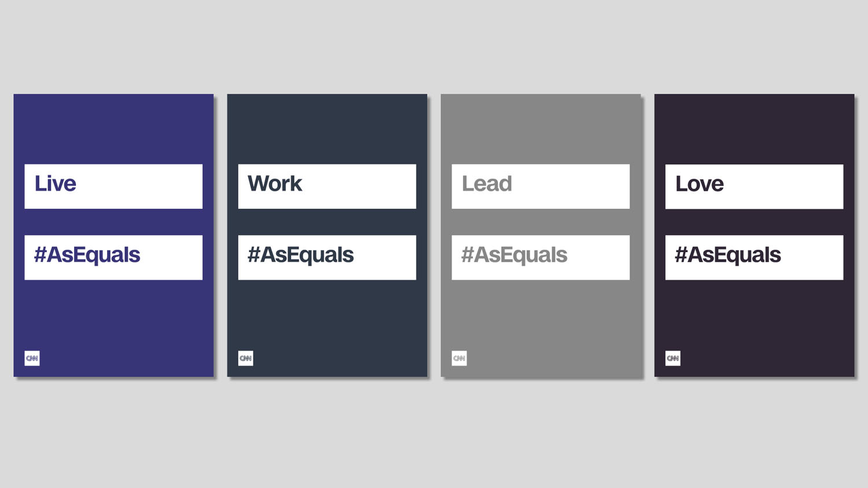
Task: Select the white 'Lead' text box
Action: (x=540, y=186)
